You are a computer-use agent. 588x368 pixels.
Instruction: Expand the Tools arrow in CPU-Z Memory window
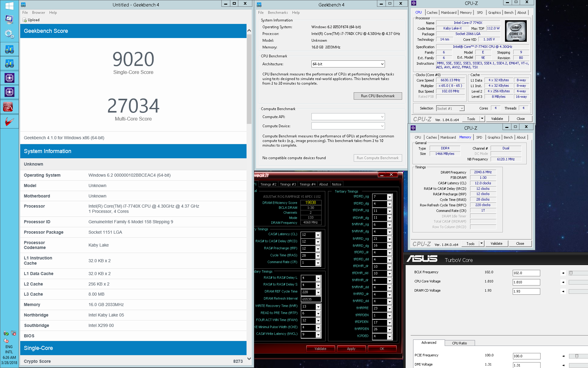pos(481,243)
